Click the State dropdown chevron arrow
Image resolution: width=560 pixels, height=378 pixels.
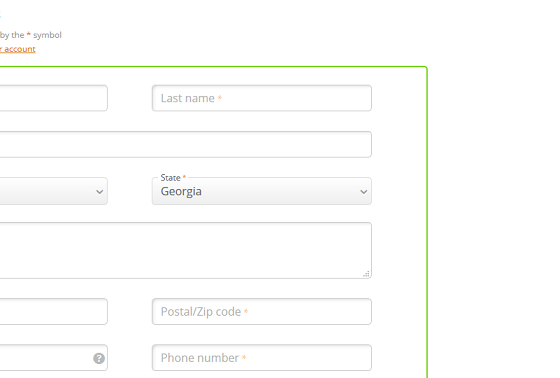364,192
